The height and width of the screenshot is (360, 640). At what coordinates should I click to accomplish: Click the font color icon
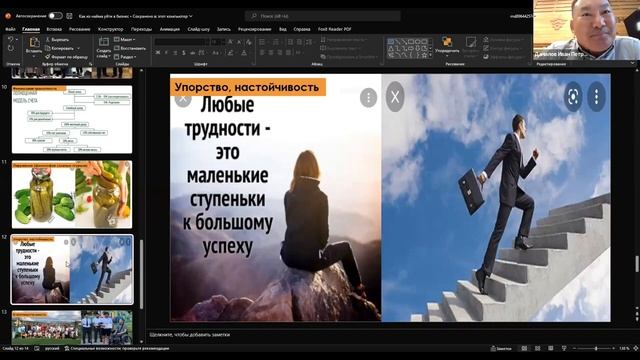point(244,53)
